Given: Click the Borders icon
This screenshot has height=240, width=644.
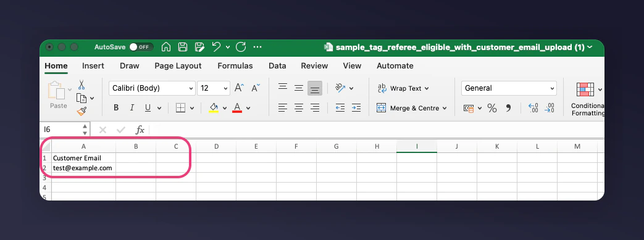Looking at the screenshot, I should (x=180, y=108).
